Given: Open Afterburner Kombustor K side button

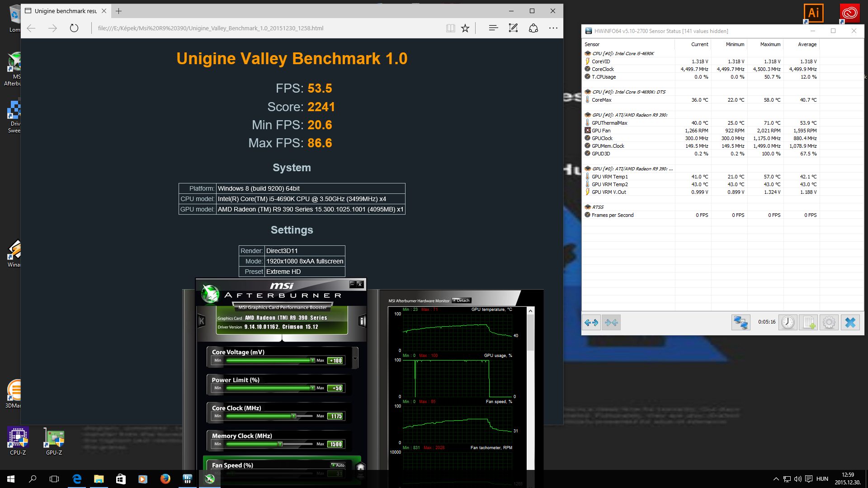Looking at the screenshot, I should [x=202, y=321].
